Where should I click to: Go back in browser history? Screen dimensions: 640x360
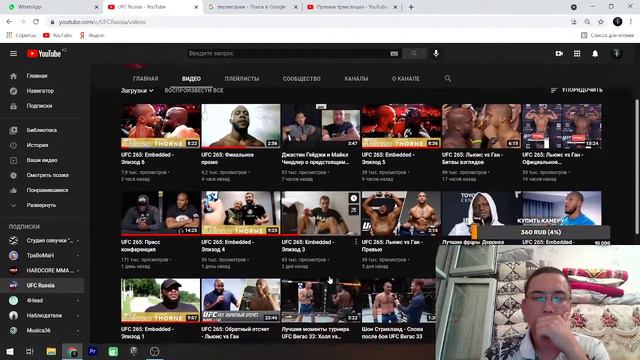point(9,22)
